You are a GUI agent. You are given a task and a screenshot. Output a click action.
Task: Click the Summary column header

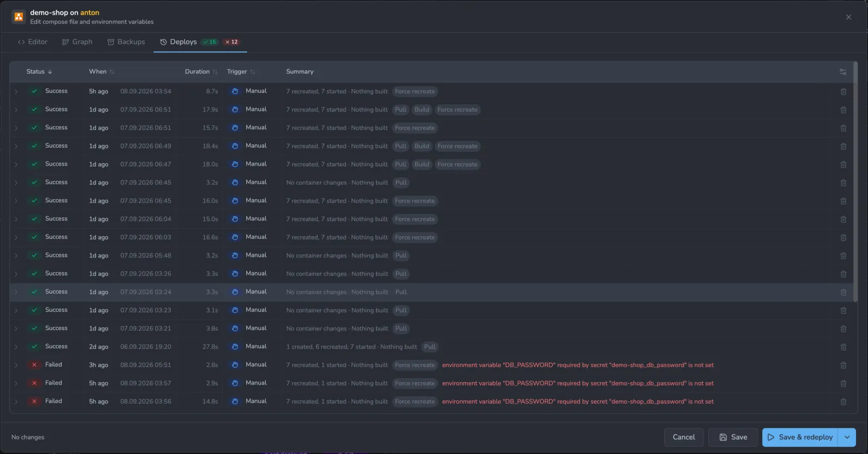[x=300, y=72]
